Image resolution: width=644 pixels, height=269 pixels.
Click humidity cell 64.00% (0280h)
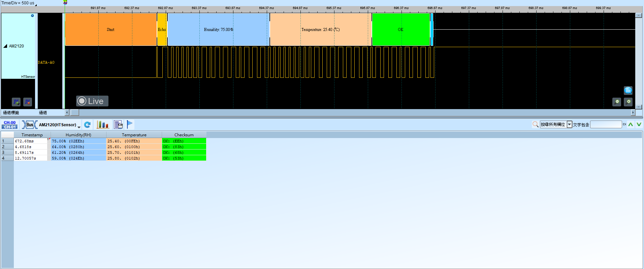click(x=78, y=147)
